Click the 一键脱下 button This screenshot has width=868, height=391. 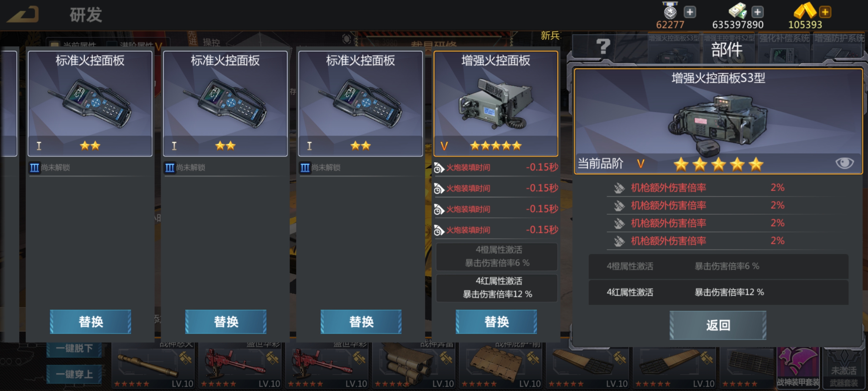click(74, 348)
